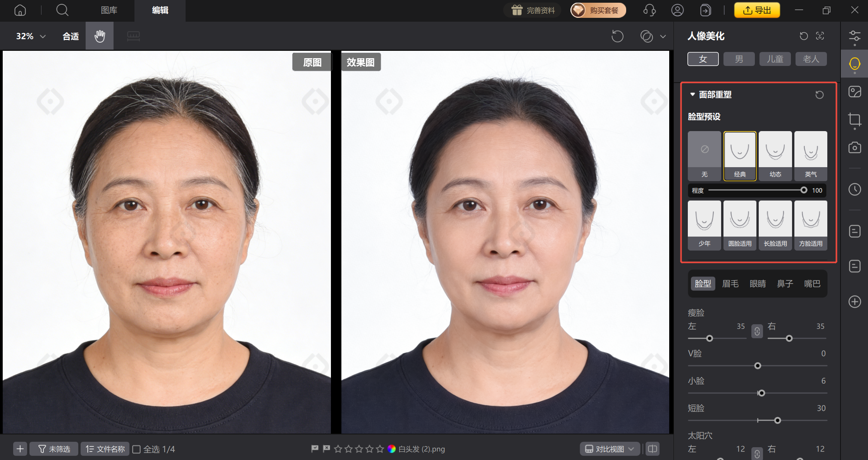The height and width of the screenshot is (460, 868).
Task: Click the camera icon in right sidebar
Action: [x=854, y=147]
